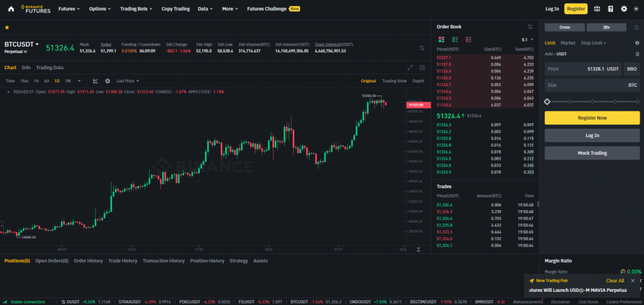Open the help question-mark icon
The height and width of the screenshot is (305, 644).
coord(611,9)
